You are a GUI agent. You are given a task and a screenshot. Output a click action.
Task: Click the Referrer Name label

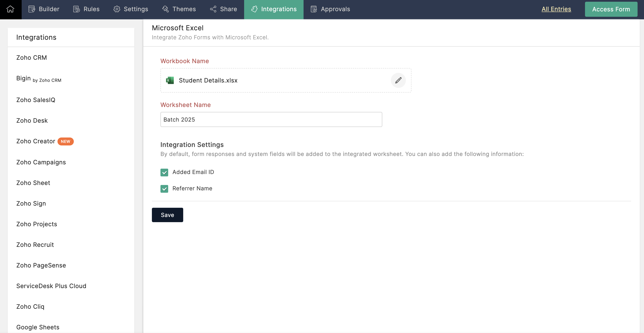[x=192, y=189]
